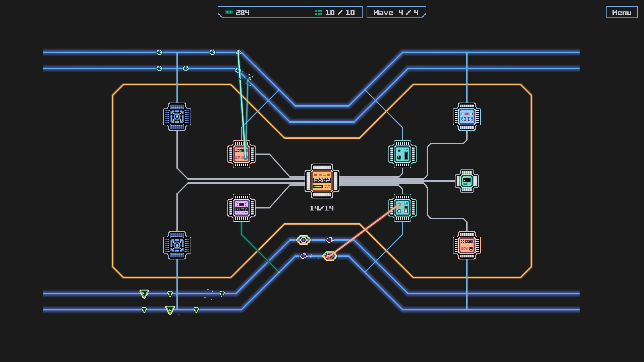Select the light blue chip at top right
644x362 pixels.
pos(467,117)
